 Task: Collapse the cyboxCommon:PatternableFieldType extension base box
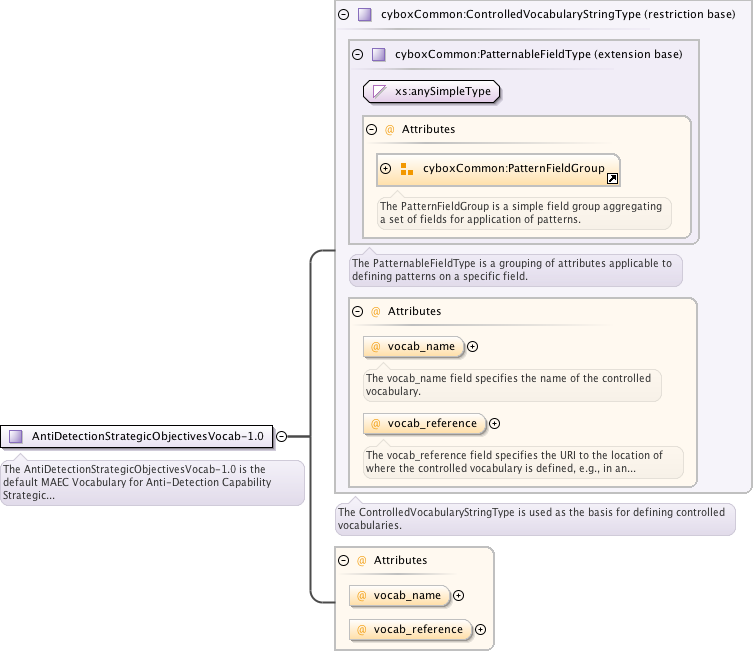357,55
